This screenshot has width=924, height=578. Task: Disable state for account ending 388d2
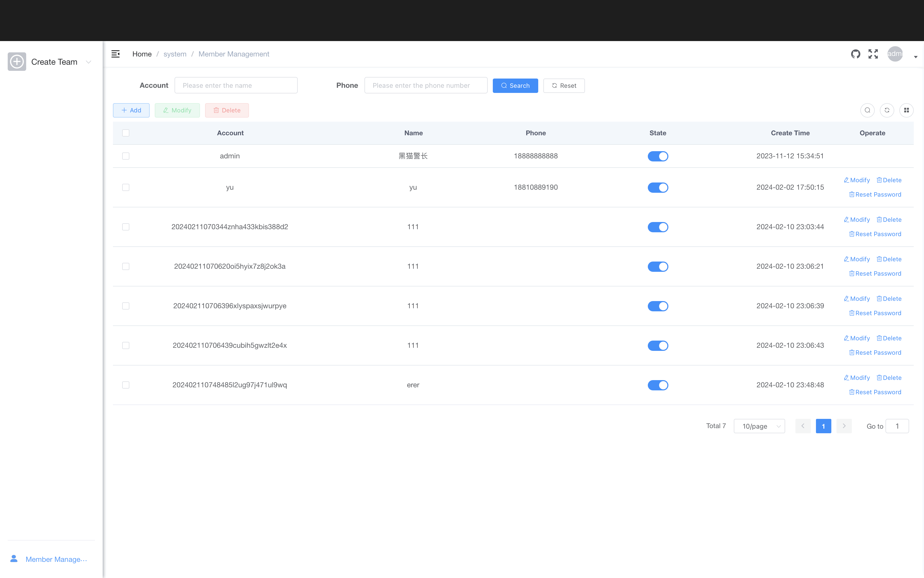pos(658,227)
